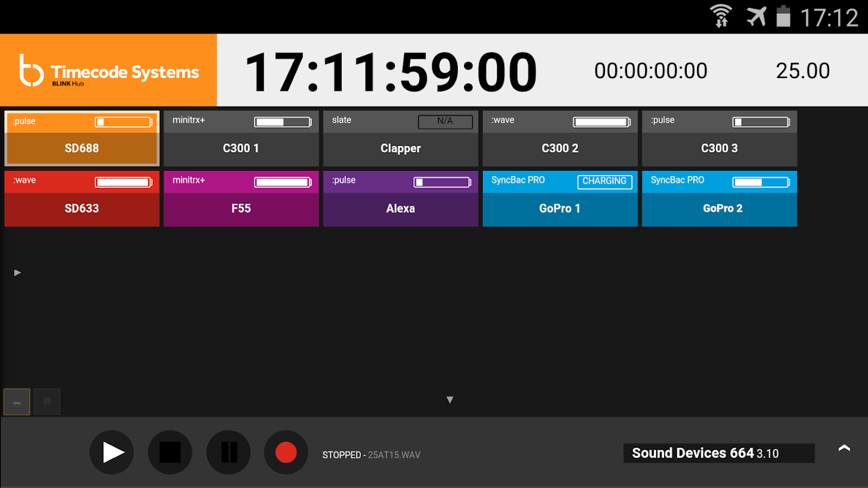The width and height of the screenshot is (868, 488).
Task: Tap the system battery icon in the status bar
Action: click(783, 16)
